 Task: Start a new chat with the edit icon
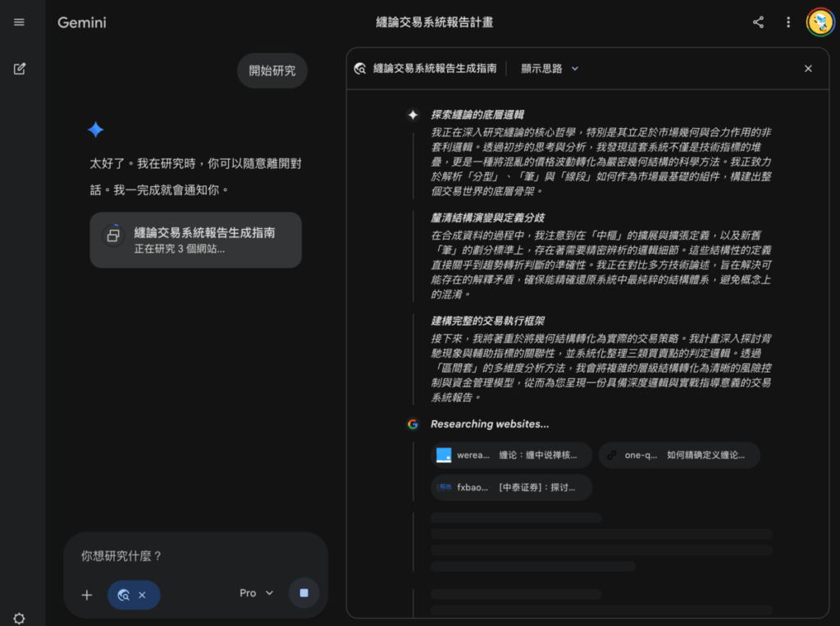(20, 69)
